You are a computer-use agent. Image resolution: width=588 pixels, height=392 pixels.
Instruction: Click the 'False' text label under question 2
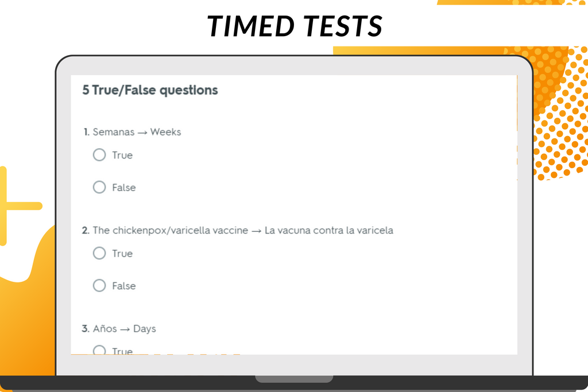[124, 286]
